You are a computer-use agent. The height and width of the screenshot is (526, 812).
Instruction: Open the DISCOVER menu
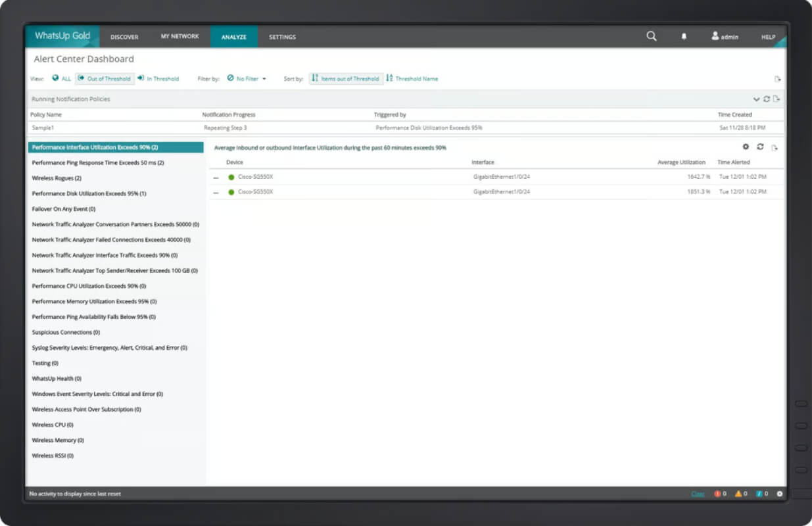(124, 37)
